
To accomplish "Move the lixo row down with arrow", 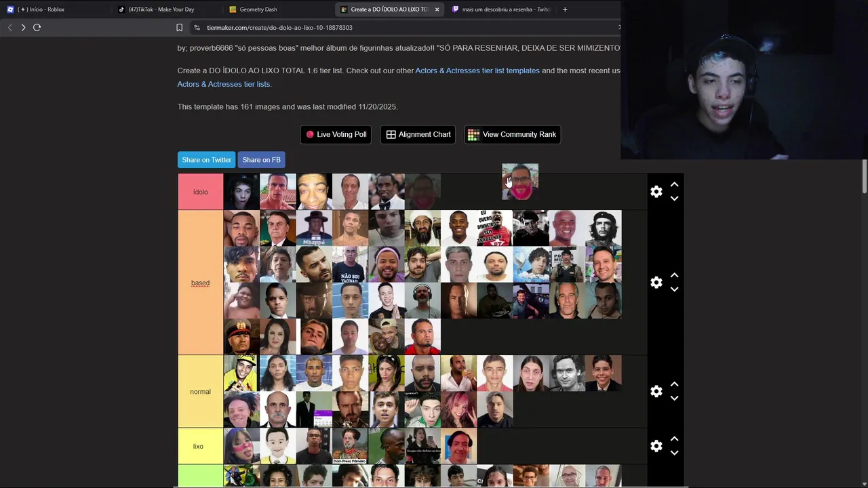I will click(674, 453).
